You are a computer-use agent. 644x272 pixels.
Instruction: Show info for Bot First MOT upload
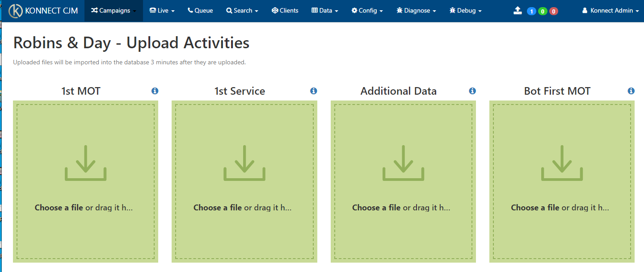coord(631,91)
